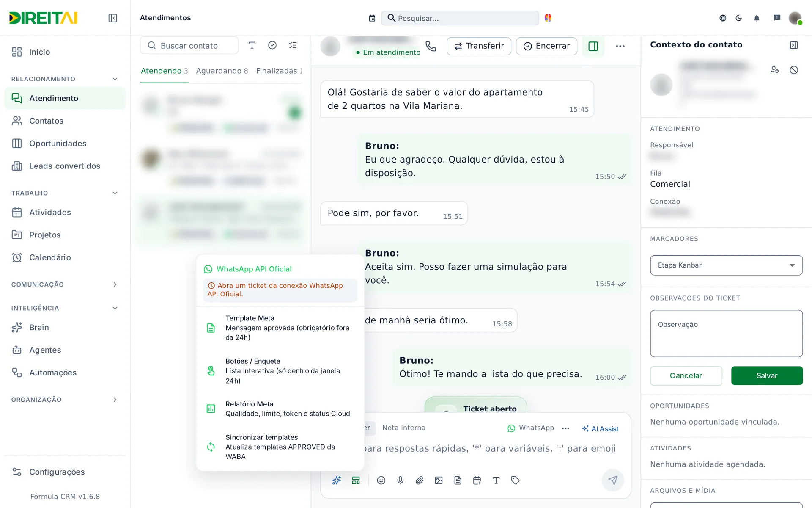The image size is (812, 508).
Task: Open the channel more options next to WhatsApp
Action: tap(565, 428)
